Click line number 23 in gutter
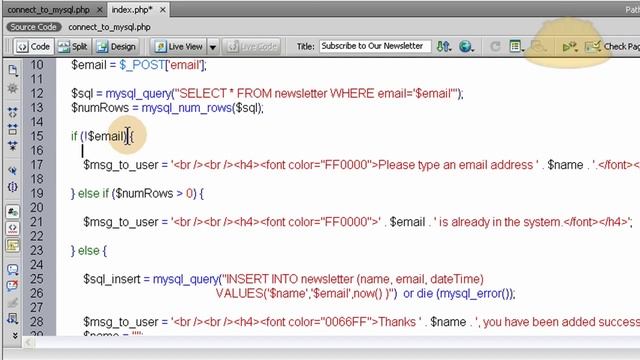This screenshot has height=360, width=640. [37, 250]
